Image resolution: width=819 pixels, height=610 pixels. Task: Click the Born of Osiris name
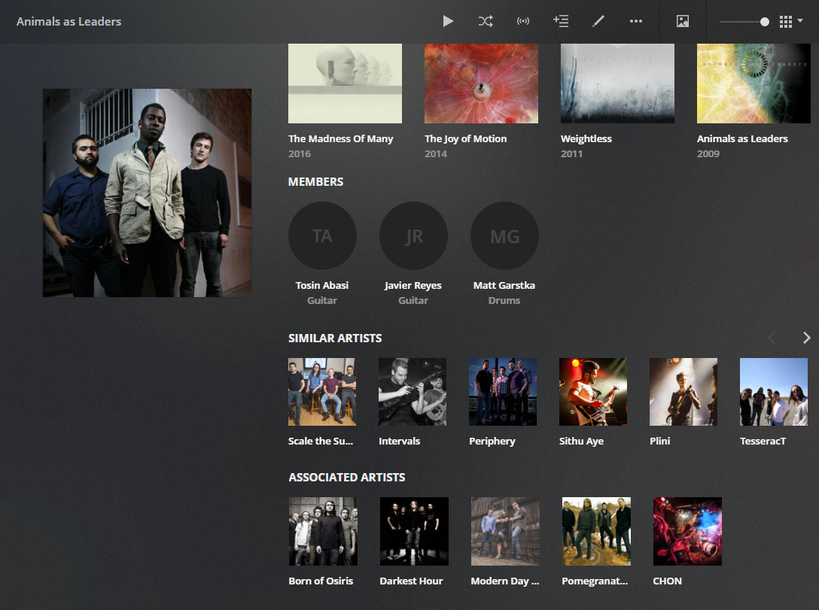321,581
